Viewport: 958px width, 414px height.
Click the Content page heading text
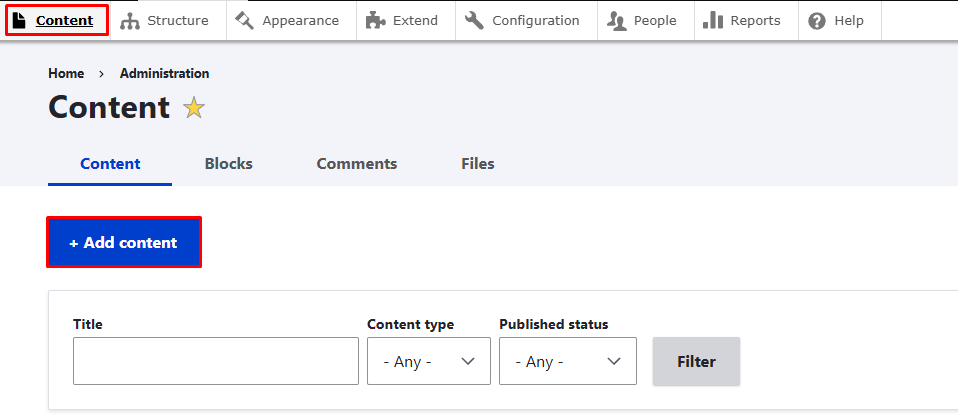109,107
